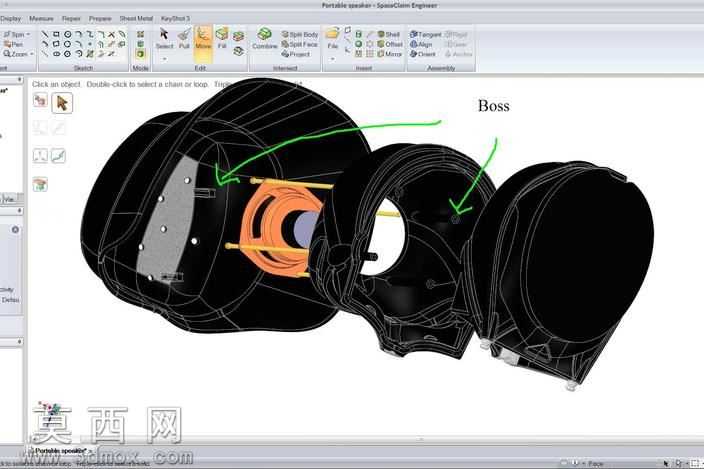Open the Face selection filter dropdown
This screenshot has width=704, height=469.
(585, 463)
